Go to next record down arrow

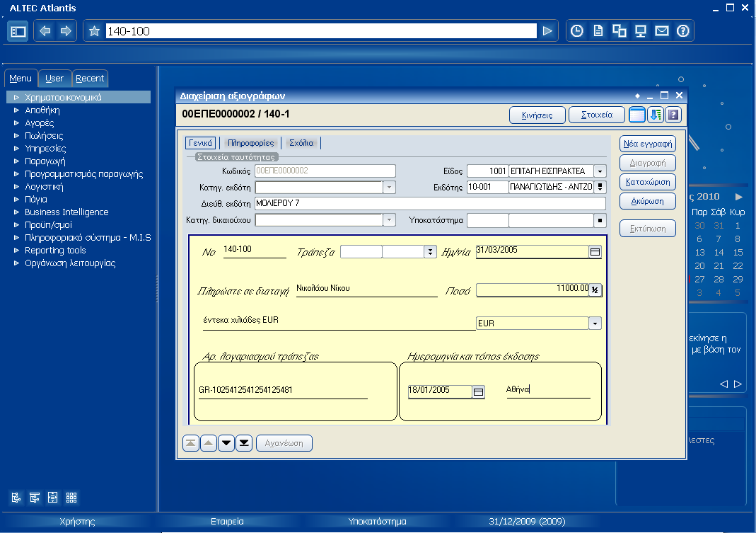226,442
